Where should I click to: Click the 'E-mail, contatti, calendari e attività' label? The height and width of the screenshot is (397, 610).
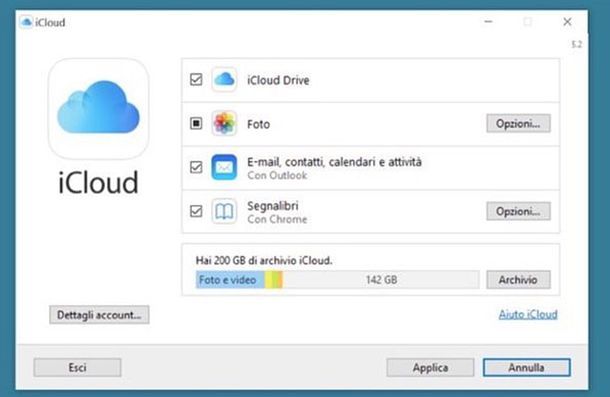[x=334, y=162]
